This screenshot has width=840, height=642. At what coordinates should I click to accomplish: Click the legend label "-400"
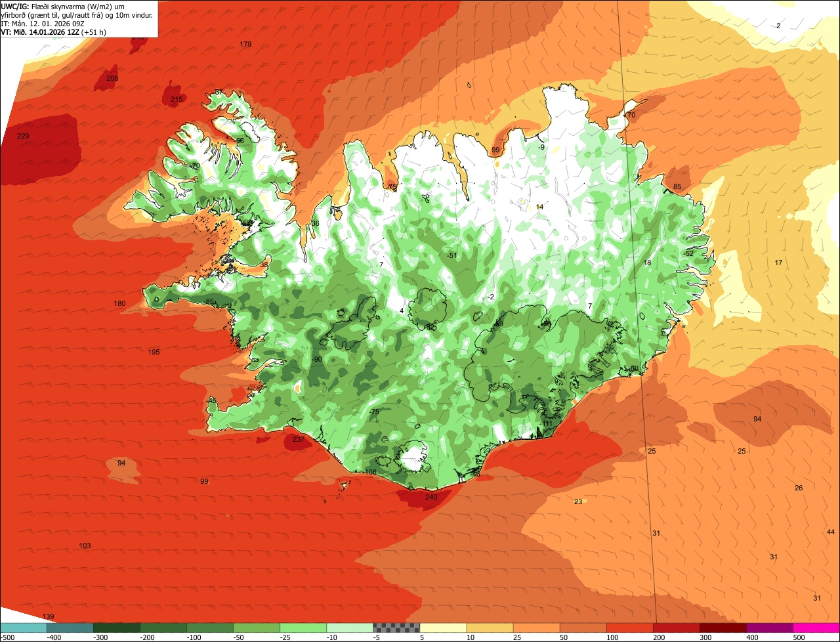[x=54, y=637]
